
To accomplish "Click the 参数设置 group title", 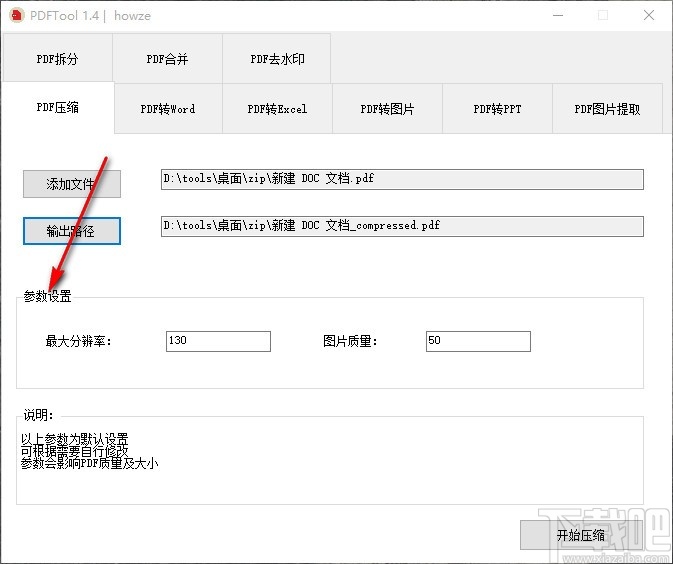I will pos(47,296).
